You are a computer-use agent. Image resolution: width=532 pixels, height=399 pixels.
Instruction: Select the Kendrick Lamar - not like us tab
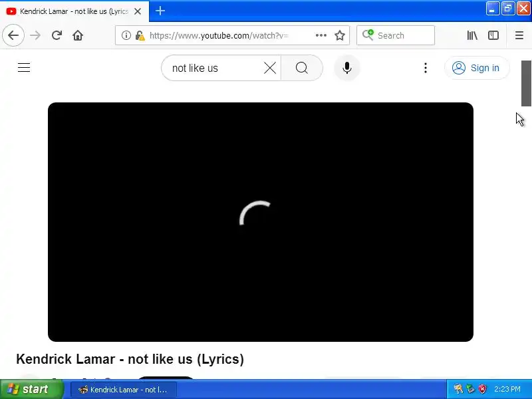pos(74,11)
